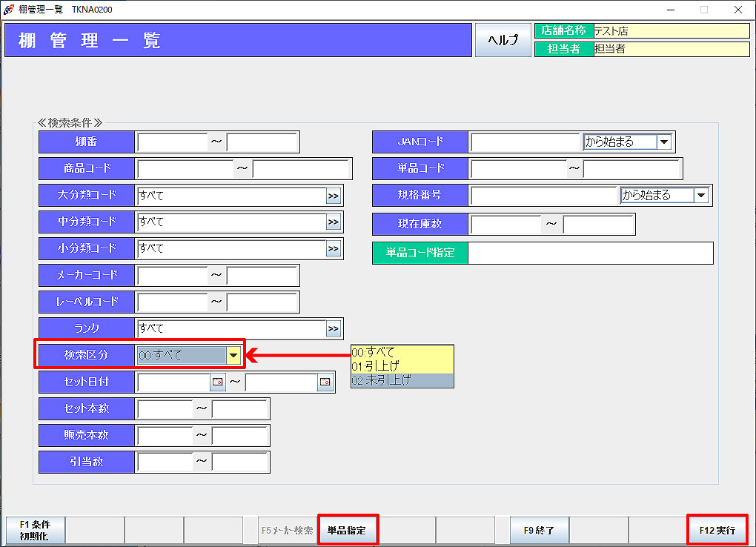Screen dimensions: 756x547
Task: Click the 単品指定 button
Action: click(x=348, y=531)
